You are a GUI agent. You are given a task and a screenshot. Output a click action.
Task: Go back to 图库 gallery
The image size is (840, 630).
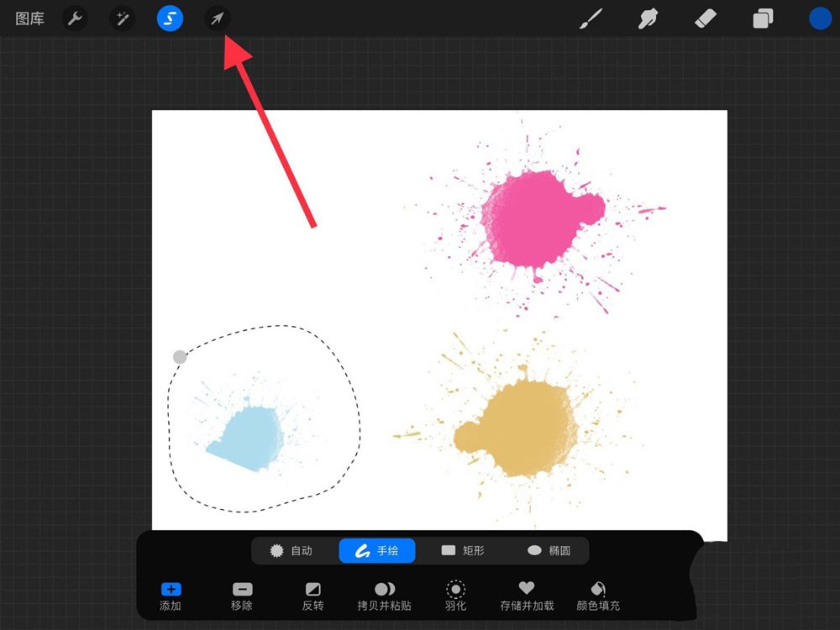[29, 18]
